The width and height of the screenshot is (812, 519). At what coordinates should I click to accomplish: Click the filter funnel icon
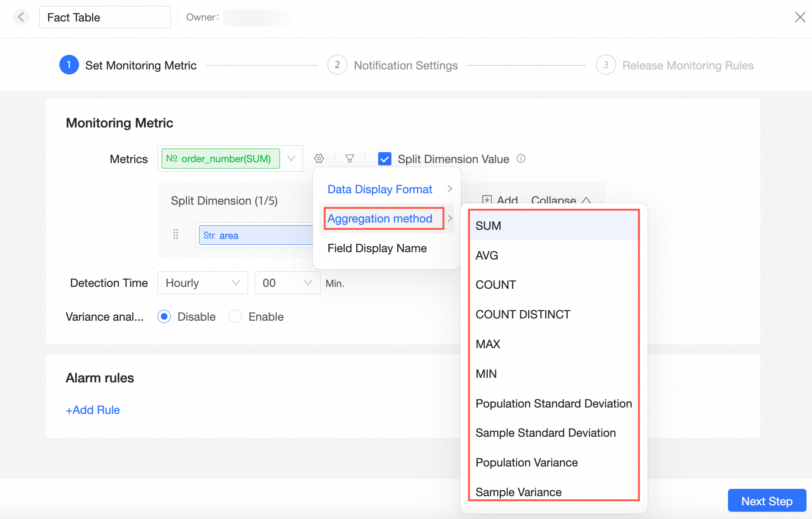click(350, 159)
